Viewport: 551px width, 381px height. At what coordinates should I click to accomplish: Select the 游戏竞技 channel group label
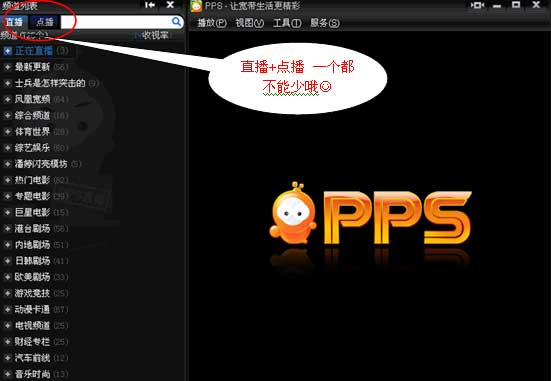coord(32,293)
